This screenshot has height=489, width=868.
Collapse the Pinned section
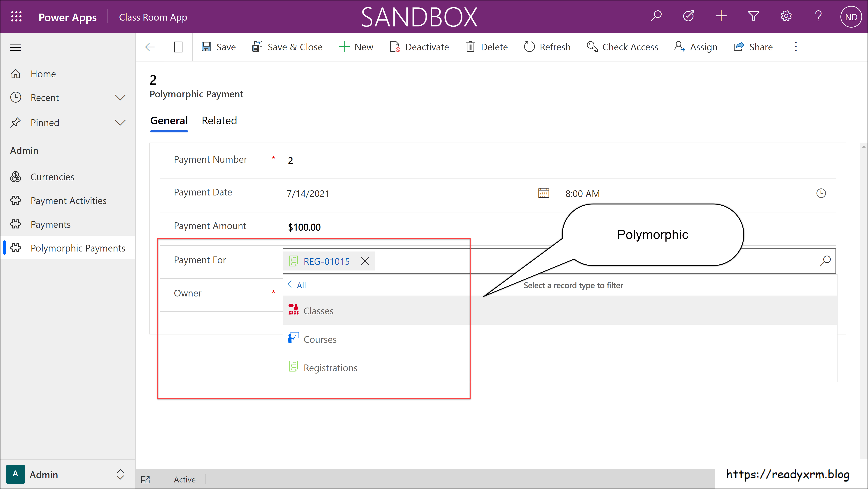tap(120, 122)
